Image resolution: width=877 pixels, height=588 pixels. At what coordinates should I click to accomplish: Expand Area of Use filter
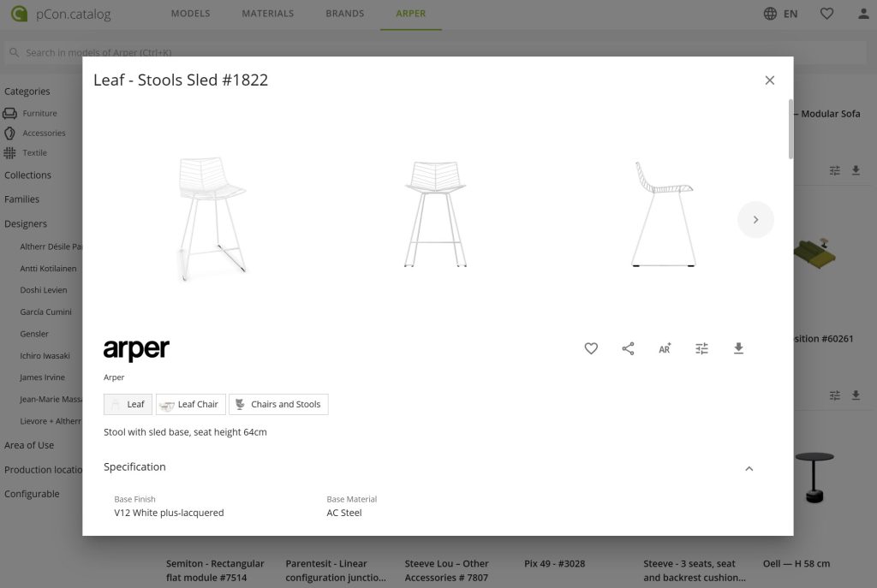click(x=29, y=445)
